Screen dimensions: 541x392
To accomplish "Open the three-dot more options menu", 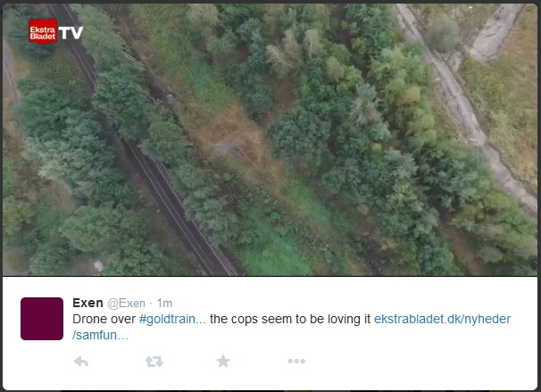I will pyautogui.click(x=296, y=361).
